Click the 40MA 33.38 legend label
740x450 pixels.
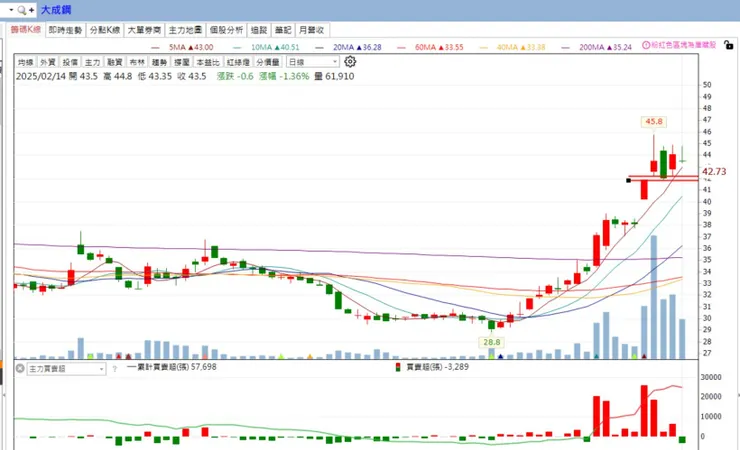(521, 47)
